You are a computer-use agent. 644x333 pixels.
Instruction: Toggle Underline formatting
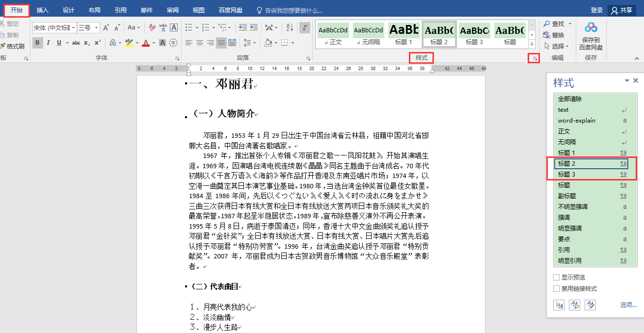tap(59, 43)
